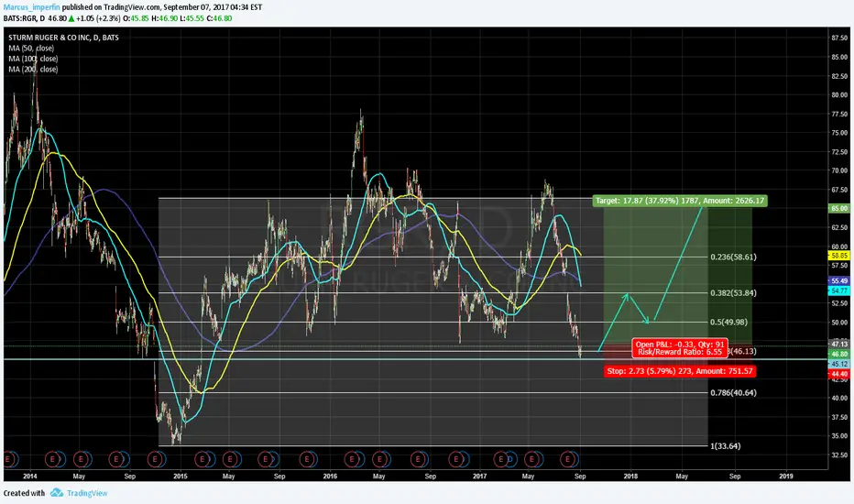Click the 0.5(49.98) Fibonacci level label
Image resolution: width=854 pixels, height=504 pixels.
(x=728, y=322)
